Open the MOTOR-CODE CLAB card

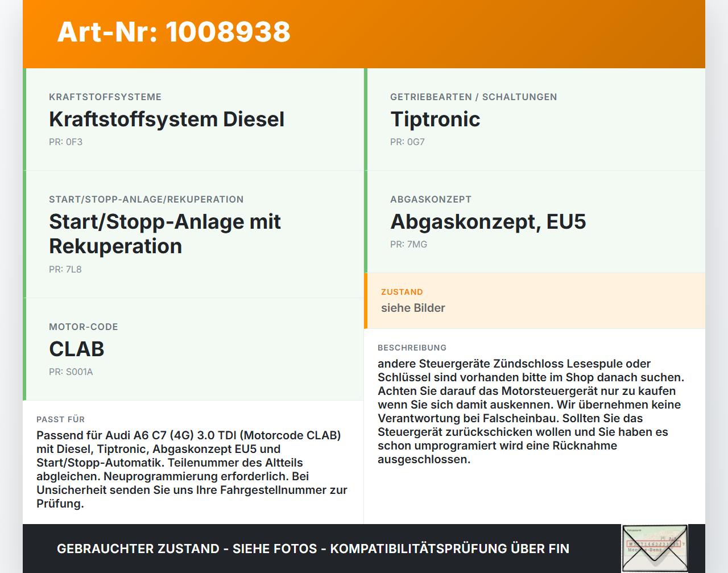[x=193, y=349]
